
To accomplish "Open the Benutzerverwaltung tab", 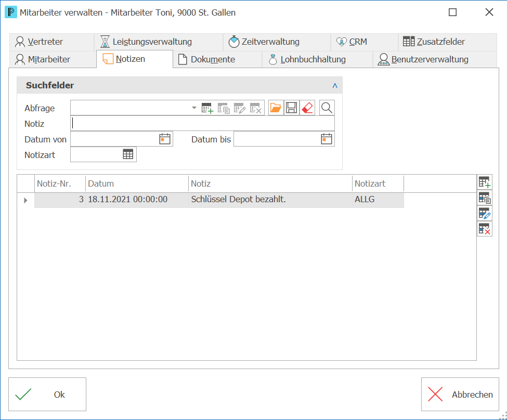I will click(x=435, y=59).
